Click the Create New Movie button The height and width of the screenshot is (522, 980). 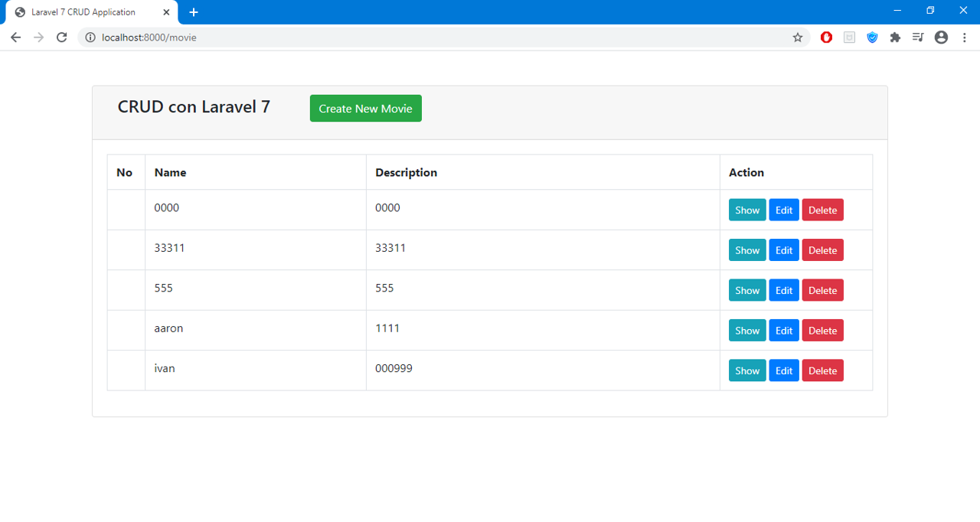[365, 109]
